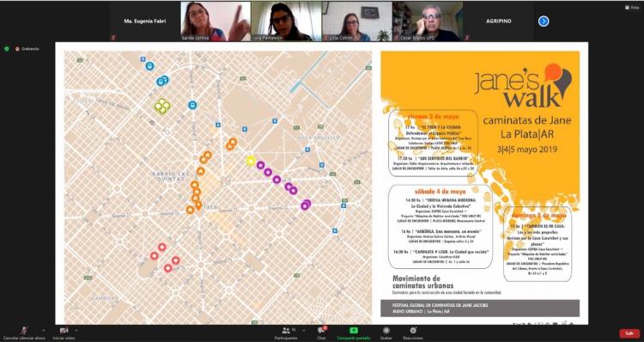Leave the meeting with red Salir button
Viewport: 644px width, 342px height.
629,333
